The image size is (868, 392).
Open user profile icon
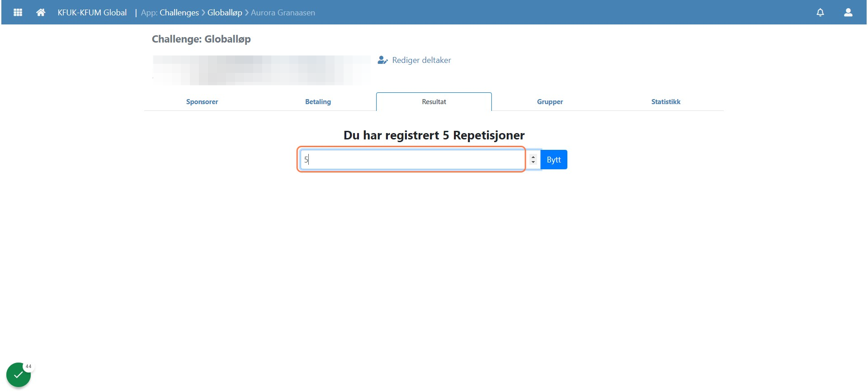coord(848,12)
